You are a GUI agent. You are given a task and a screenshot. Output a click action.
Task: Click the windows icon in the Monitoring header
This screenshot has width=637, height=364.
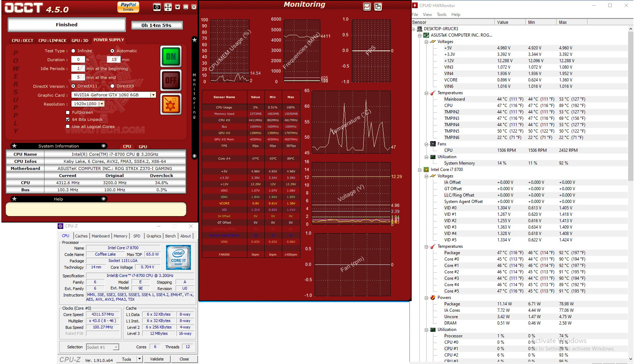click(x=378, y=7)
